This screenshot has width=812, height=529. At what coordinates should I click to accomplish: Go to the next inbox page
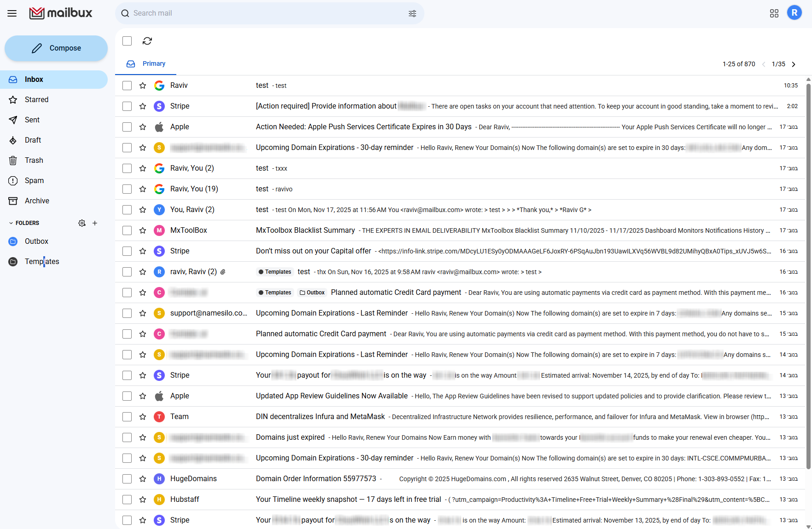794,64
